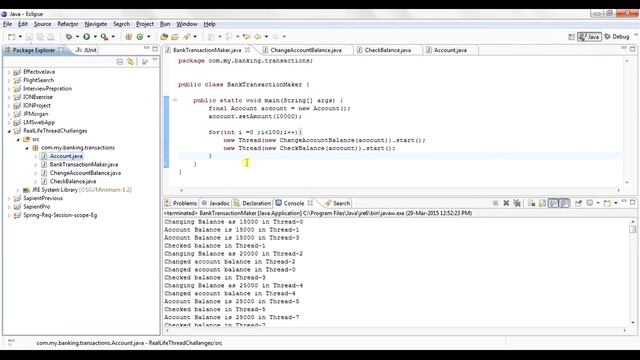640x360 pixels.
Task: Maximize the editor area
Action: [x=633, y=49]
